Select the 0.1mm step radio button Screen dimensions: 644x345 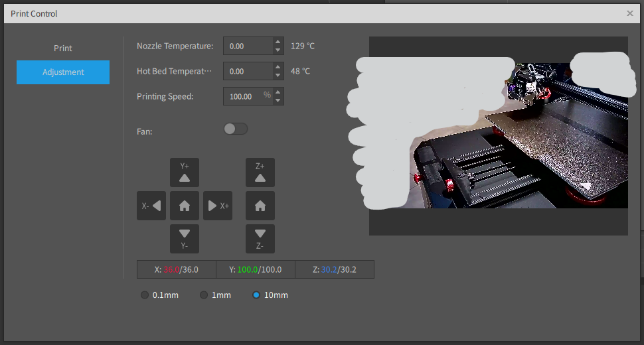145,295
